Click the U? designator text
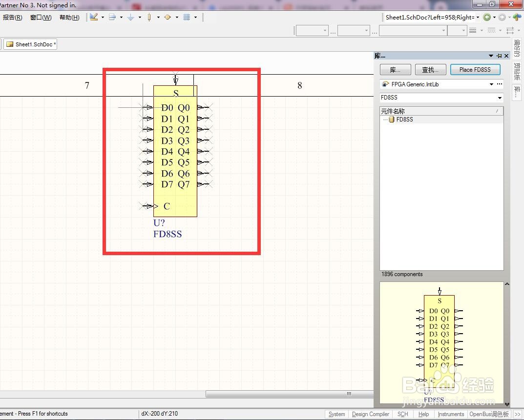The image size is (524, 420). coord(159,223)
